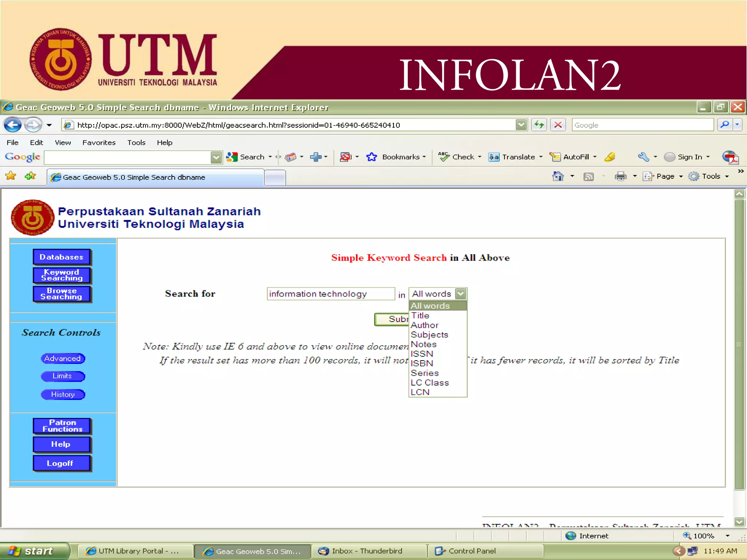Switch to Inbox - Thunderbird in the taskbar

coord(369,551)
